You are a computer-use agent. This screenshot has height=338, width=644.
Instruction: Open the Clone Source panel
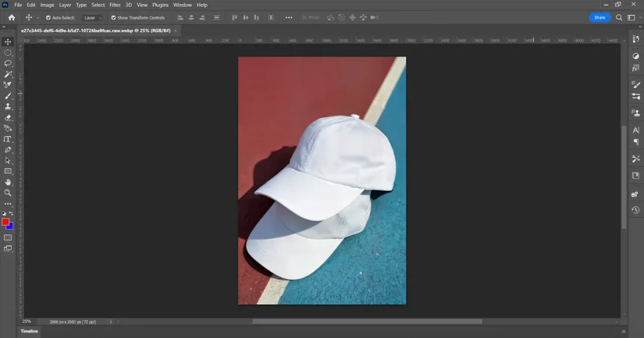coord(636,113)
